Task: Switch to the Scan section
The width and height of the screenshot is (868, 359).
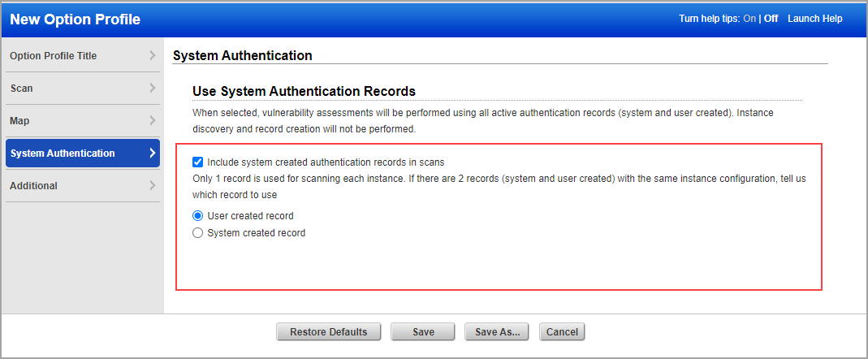Action: pos(83,88)
